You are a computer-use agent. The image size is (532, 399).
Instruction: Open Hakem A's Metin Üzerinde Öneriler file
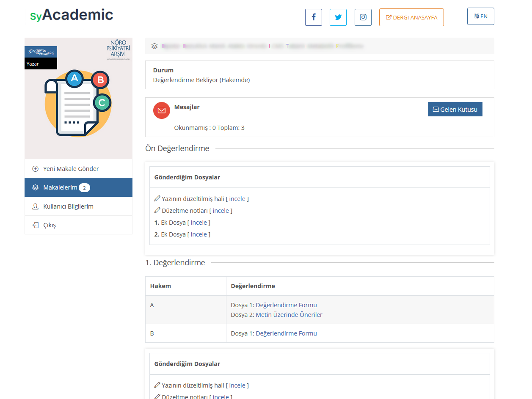pos(289,315)
